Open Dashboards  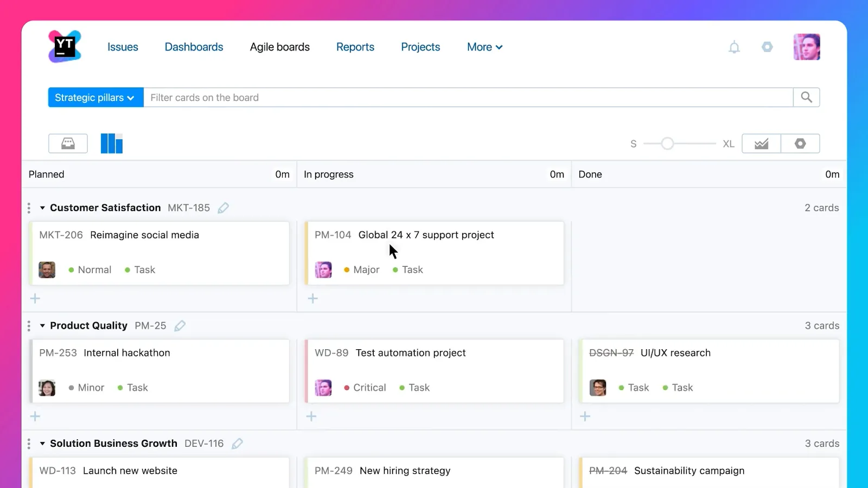194,47
